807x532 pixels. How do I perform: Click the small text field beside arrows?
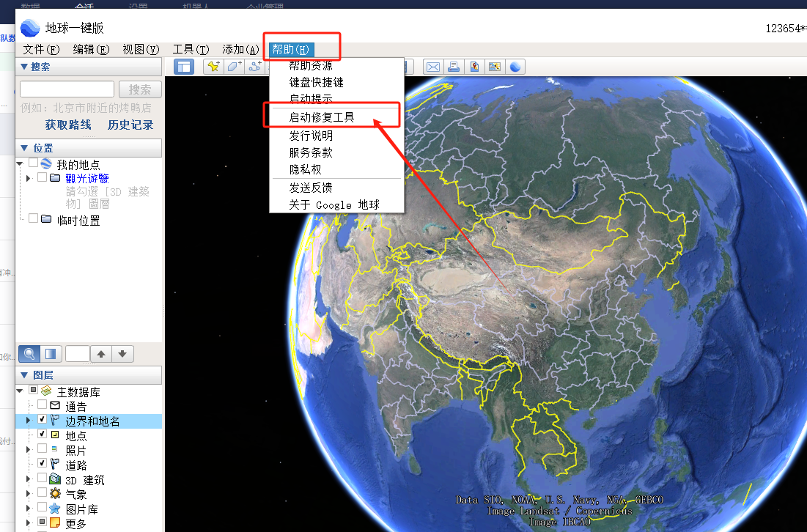point(78,354)
